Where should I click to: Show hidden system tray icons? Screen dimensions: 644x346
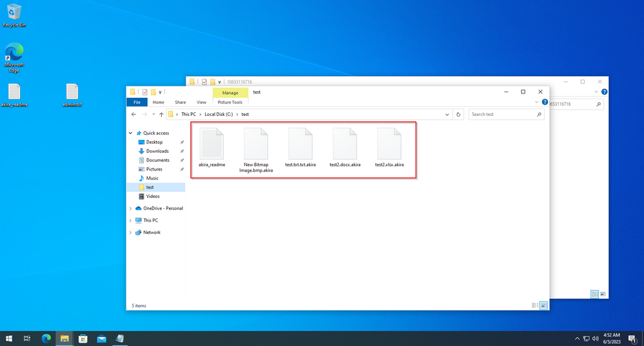577,339
